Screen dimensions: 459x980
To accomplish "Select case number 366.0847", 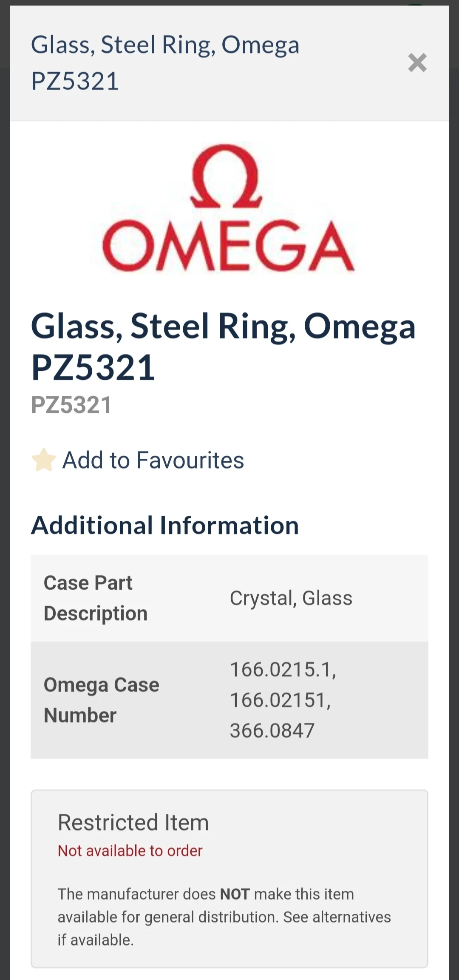I will (x=272, y=731).
